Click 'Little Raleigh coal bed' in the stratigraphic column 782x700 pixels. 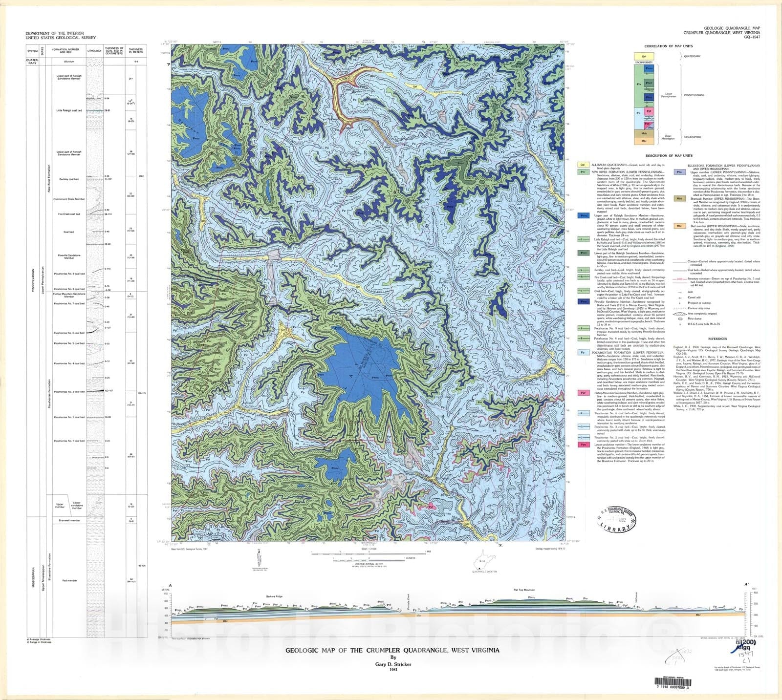tap(69, 110)
